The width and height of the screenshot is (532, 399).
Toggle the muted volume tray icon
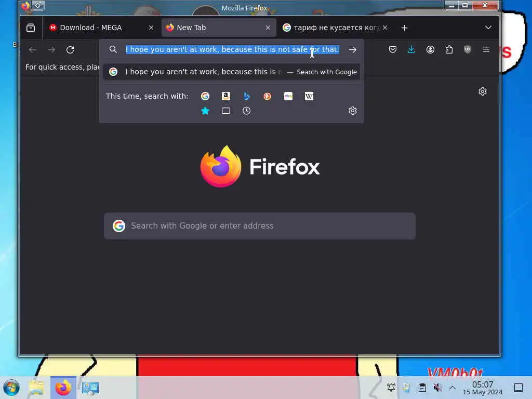(437, 387)
